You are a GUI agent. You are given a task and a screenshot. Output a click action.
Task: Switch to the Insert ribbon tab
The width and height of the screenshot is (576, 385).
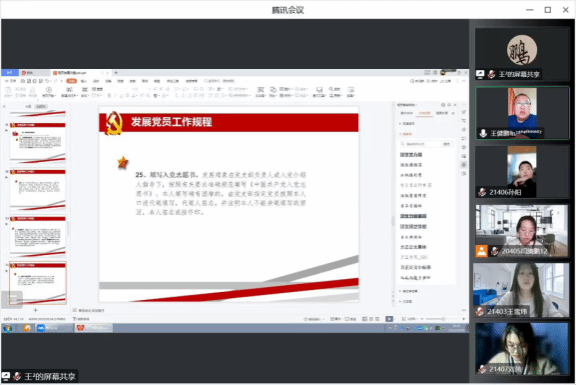(84, 81)
